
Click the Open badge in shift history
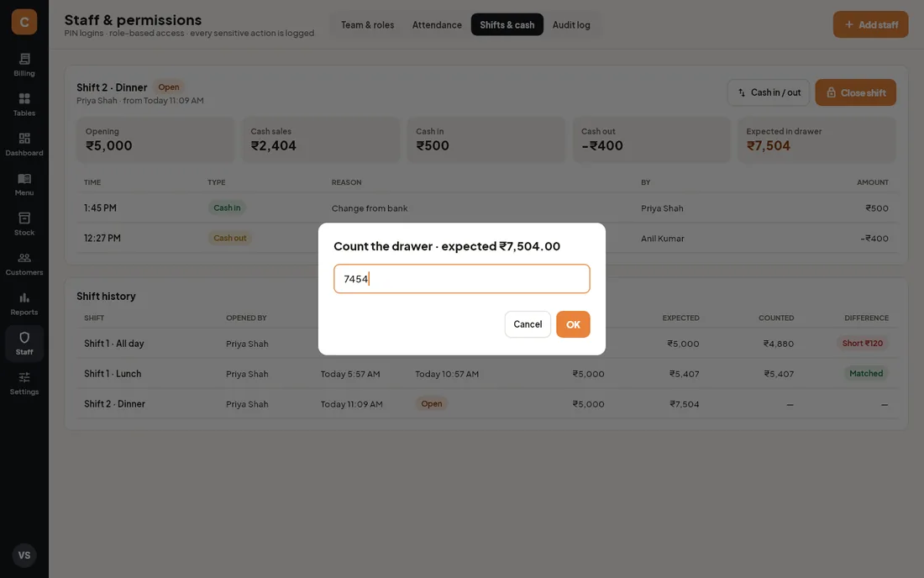click(432, 403)
